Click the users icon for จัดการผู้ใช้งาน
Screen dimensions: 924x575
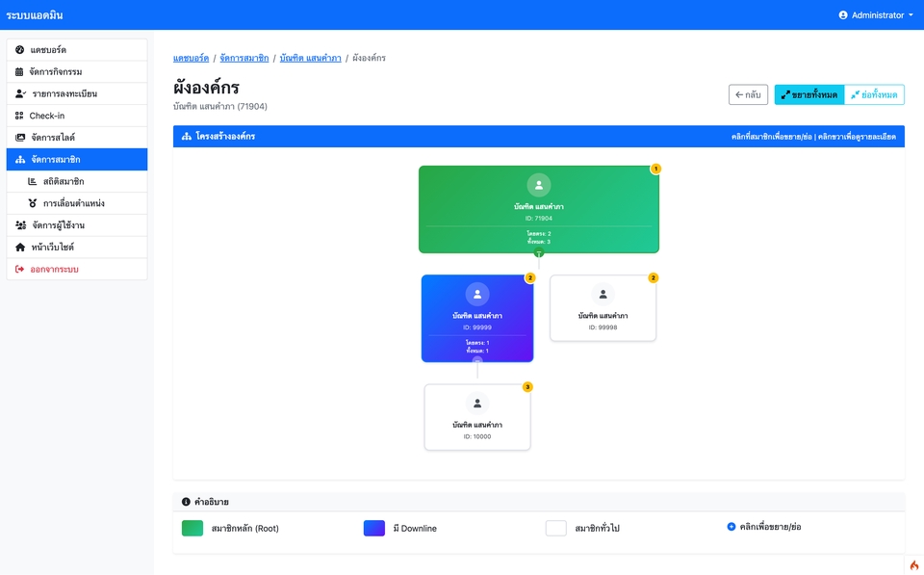(x=21, y=225)
